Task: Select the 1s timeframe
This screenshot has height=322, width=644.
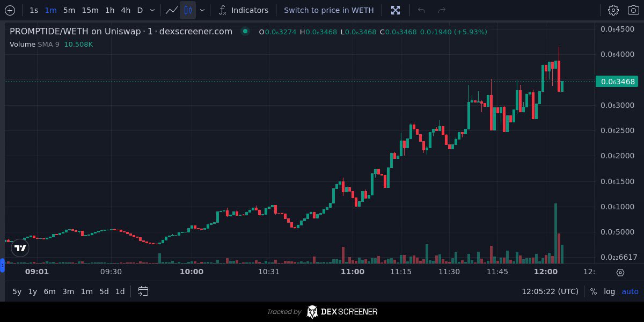Action: click(34, 10)
